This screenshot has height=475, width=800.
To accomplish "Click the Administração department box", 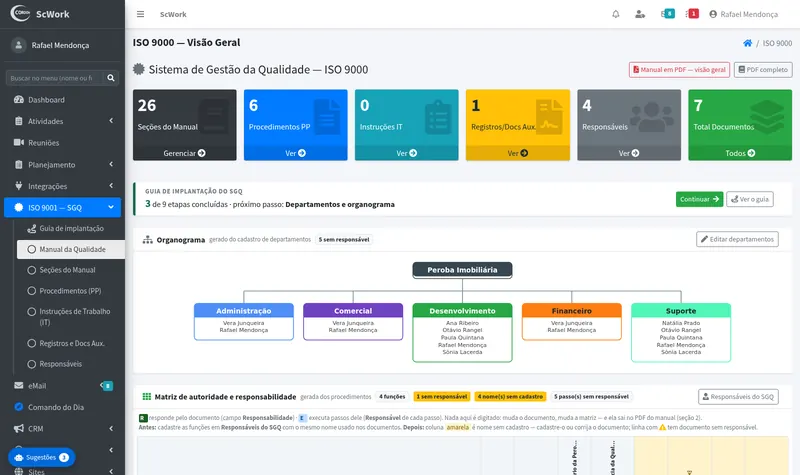I will coord(244,322).
